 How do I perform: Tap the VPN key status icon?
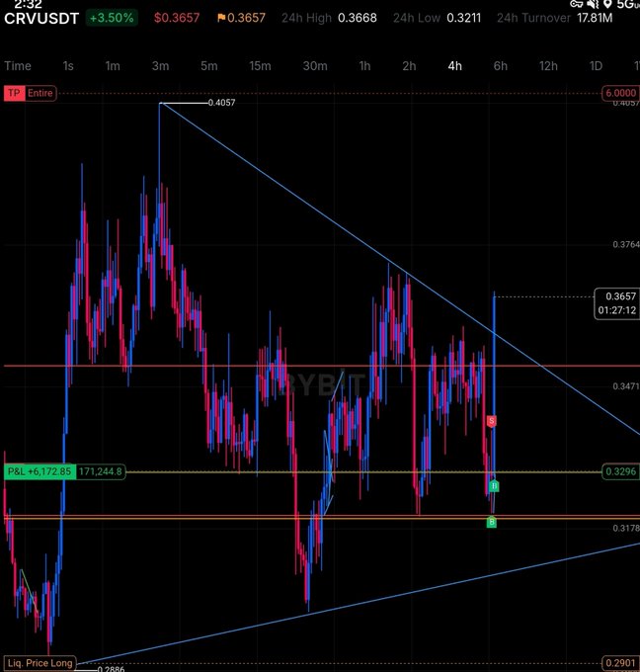[x=576, y=4]
